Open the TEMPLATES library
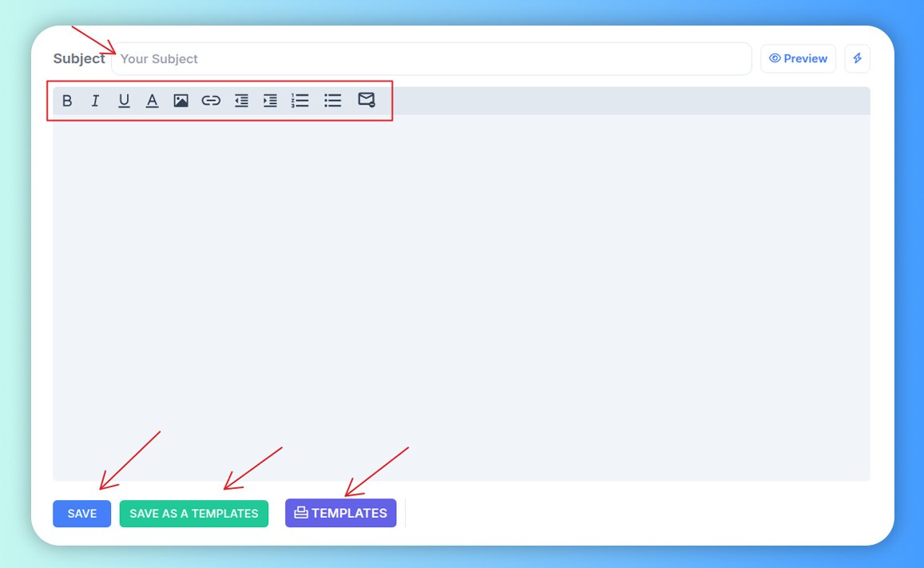 (x=341, y=513)
